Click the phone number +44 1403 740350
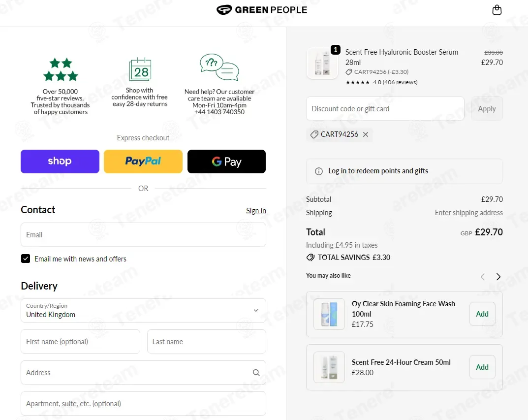Image resolution: width=528 pixels, height=420 pixels. 219,112
